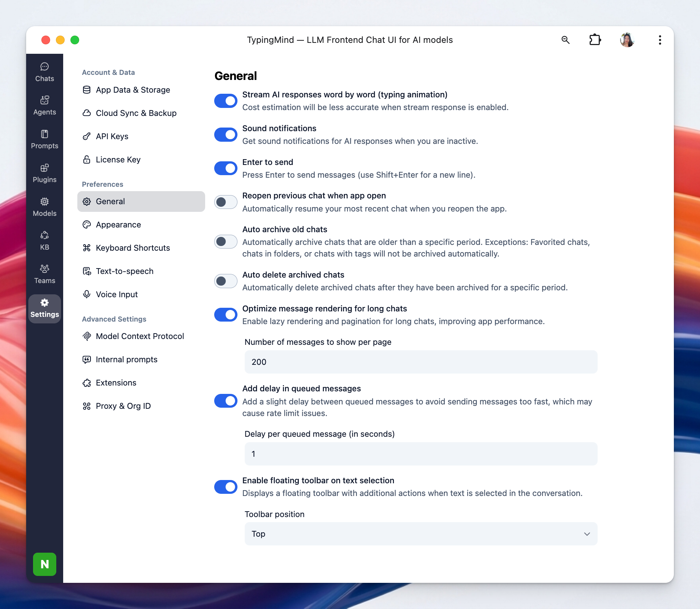Click the messages per page input field
700x609 pixels.
pyautogui.click(x=420, y=362)
